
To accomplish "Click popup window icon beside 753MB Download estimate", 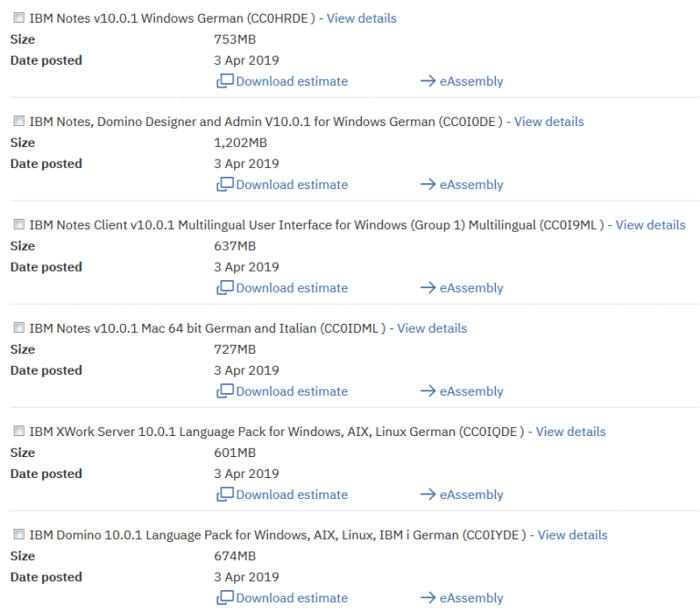I will pyautogui.click(x=225, y=81).
